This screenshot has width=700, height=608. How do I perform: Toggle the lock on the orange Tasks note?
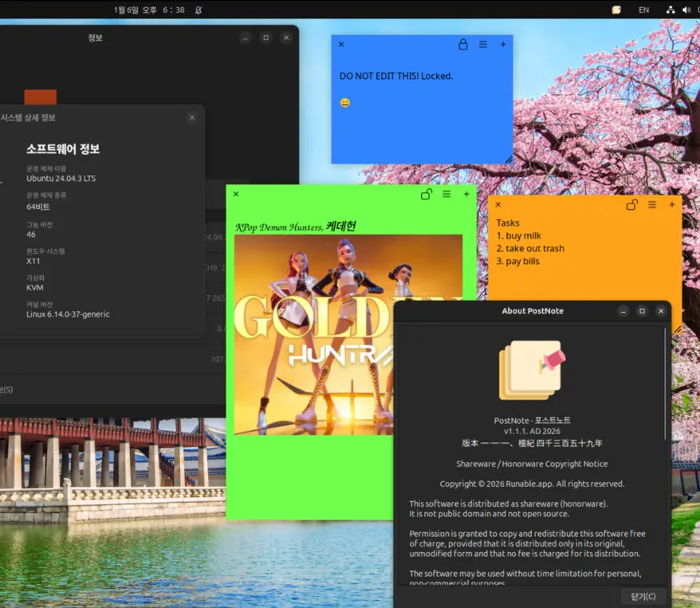pyautogui.click(x=631, y=205)
